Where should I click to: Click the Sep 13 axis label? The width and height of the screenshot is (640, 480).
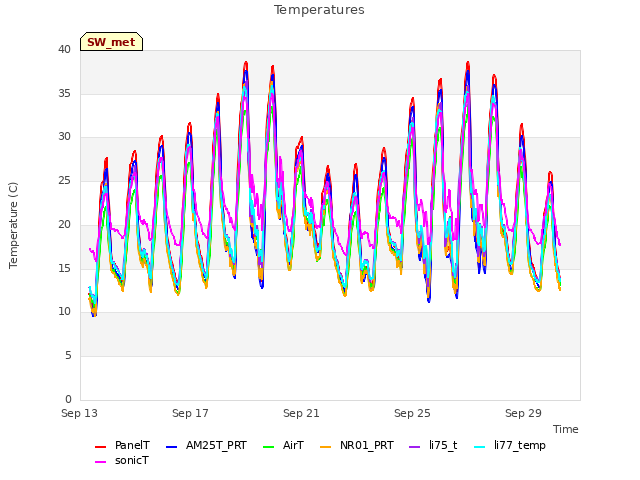(80, 413)
